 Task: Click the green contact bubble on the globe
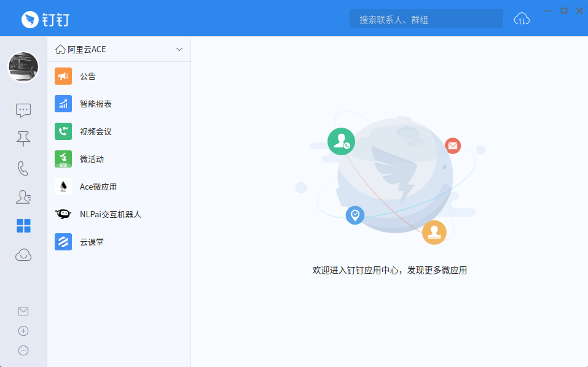coord(341,142)
